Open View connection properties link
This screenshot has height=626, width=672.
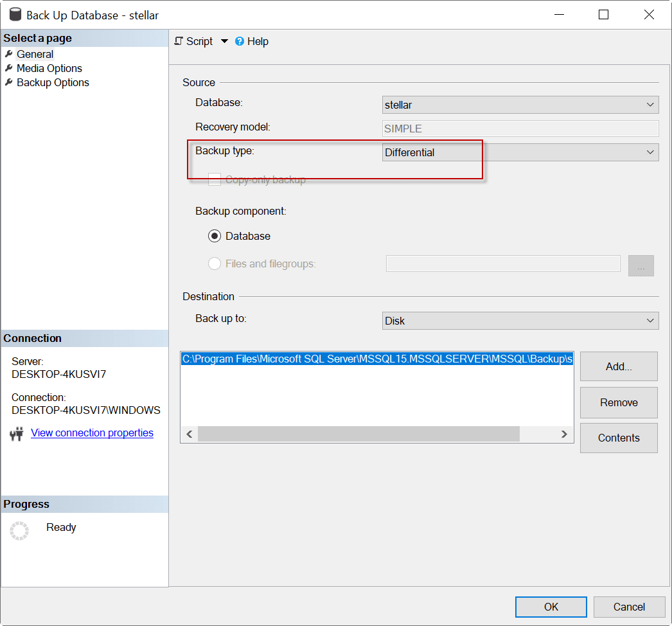[x=92, y=433]
